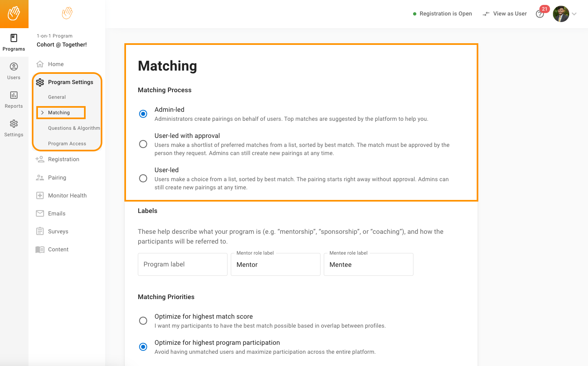Click the Emails envelope icon
The height and width of the screenshot is (366, 588).
pos(40,213)
